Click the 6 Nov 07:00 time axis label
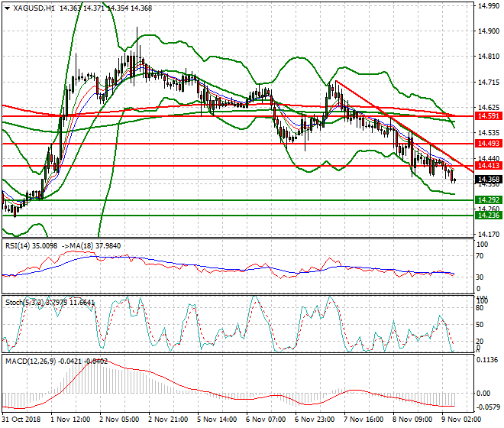Screen dimensions: 504x428 (265, 420)
